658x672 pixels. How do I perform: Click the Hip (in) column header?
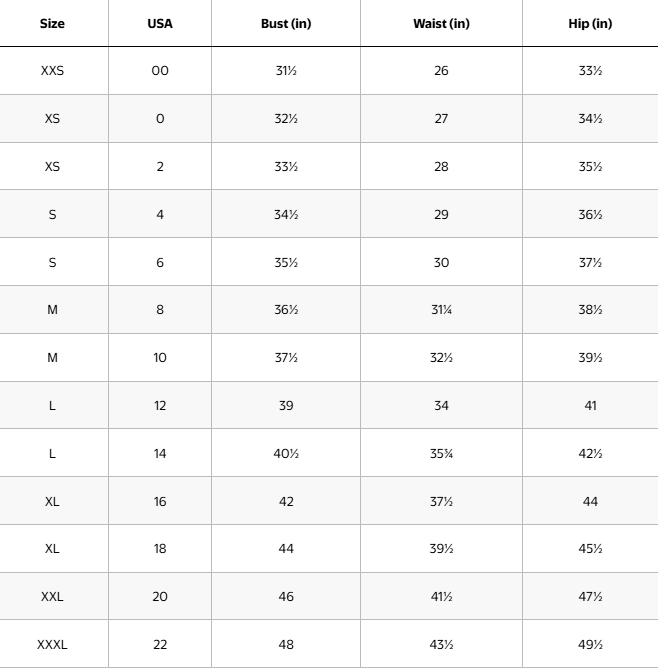click(x=590, y=23)
